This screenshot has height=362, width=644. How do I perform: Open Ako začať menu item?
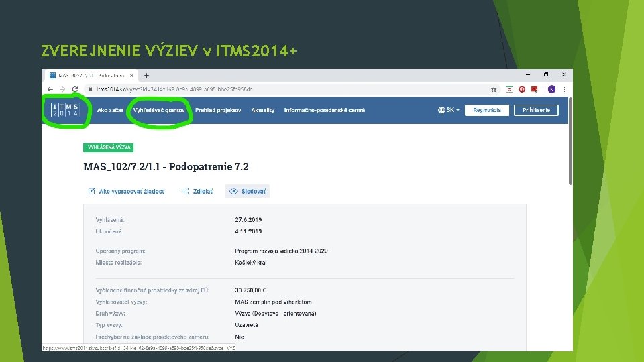(x=110, y=110)
